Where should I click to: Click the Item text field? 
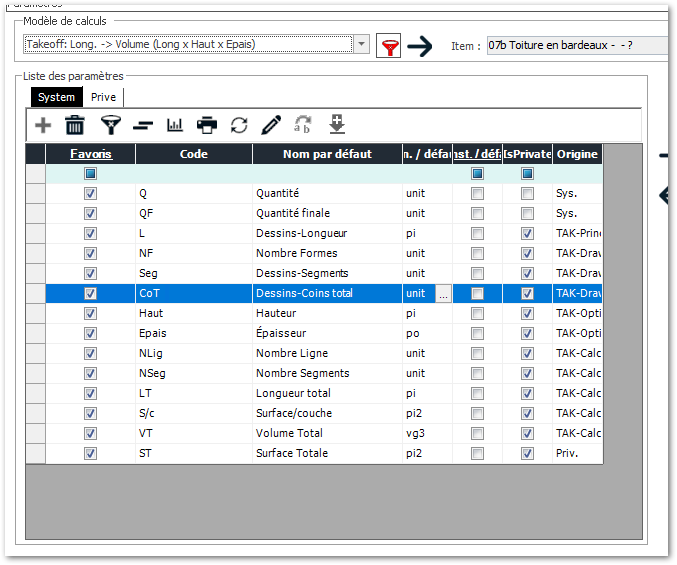tap(575, 46)
